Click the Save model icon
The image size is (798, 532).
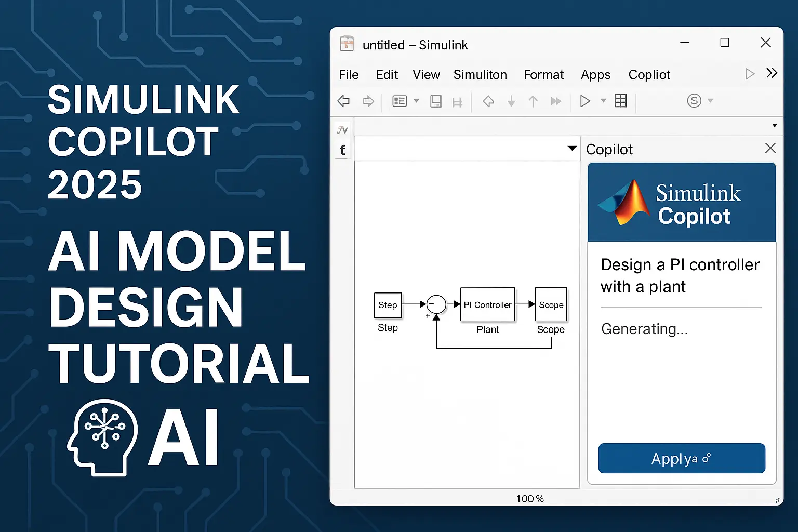436,101
